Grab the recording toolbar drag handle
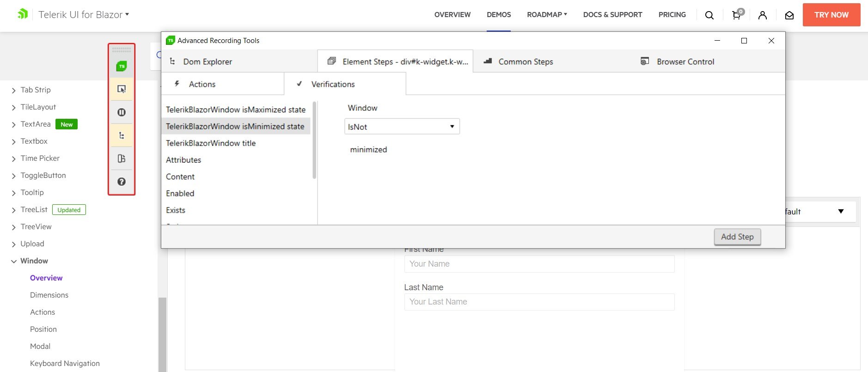 click(x=122, y=49)
